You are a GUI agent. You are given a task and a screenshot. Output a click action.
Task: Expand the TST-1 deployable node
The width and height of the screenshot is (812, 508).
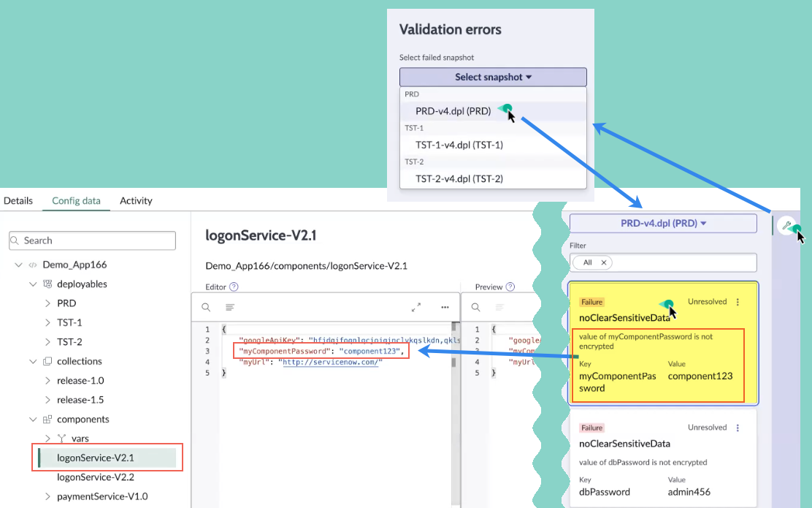click(x=47, y=322)
